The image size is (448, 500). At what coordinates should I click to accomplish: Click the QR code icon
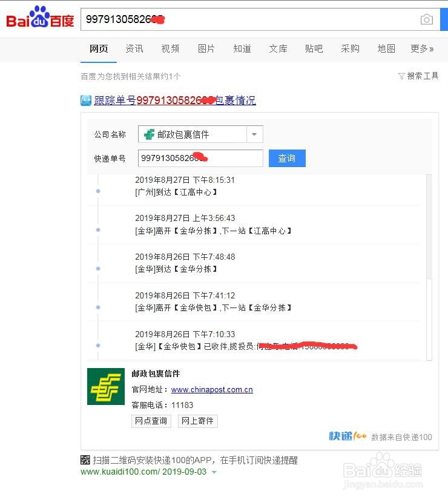coord(85,460)
